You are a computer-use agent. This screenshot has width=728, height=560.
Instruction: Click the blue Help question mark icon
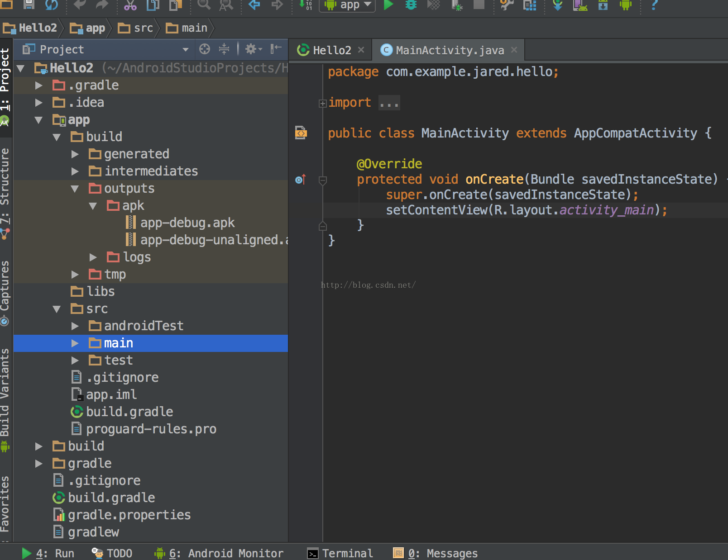tap(654, 5)
